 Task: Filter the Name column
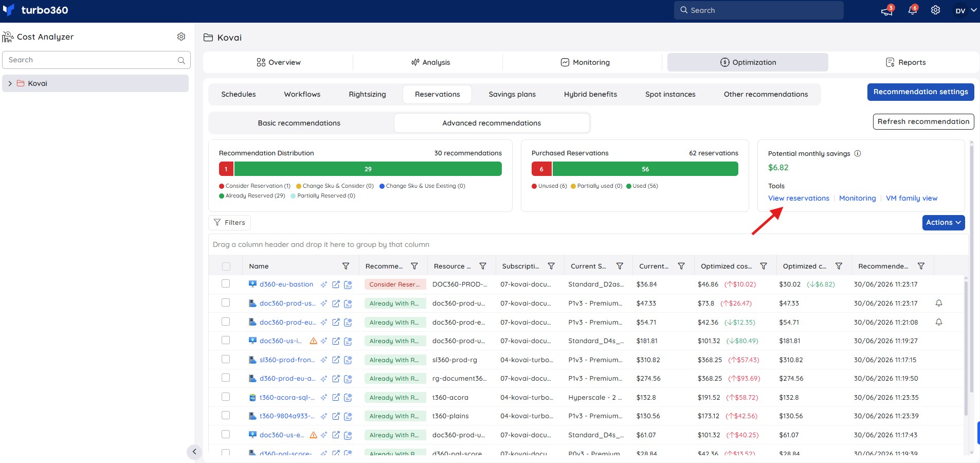click(346, 266)
